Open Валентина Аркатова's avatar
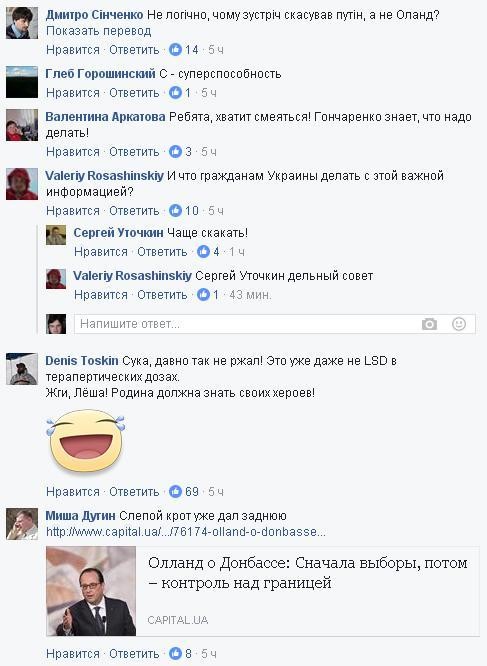The image size is (487, 666). [x=22, y=125]
